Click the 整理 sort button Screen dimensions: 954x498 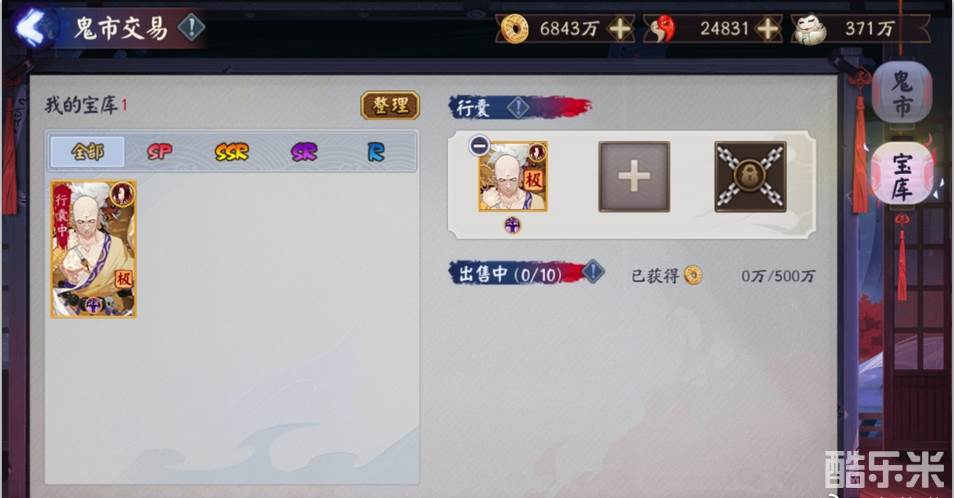coord(390,105)
